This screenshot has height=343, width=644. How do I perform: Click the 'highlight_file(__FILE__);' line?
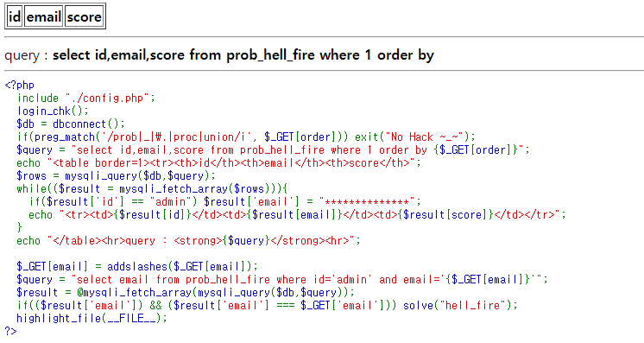[92, 318]
